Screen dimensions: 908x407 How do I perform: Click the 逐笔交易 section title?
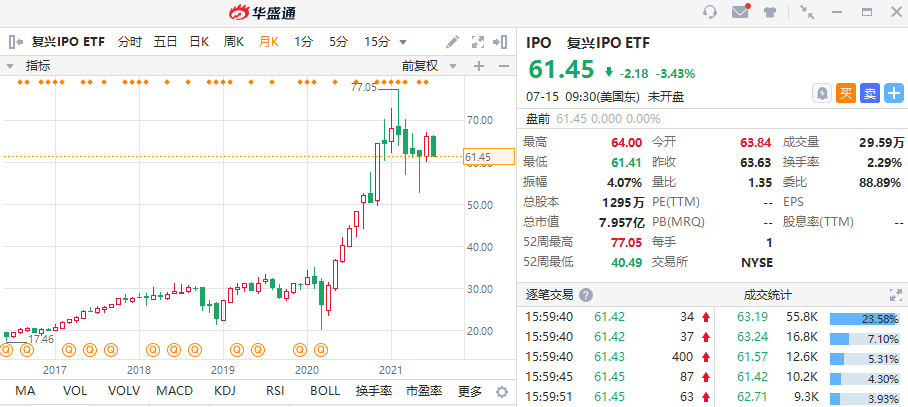point(550,295)
